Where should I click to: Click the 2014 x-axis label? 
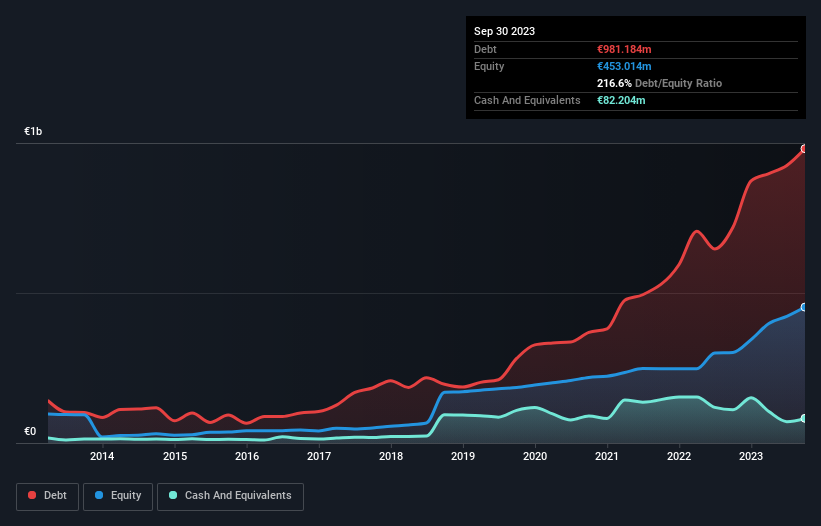point(102,456)
